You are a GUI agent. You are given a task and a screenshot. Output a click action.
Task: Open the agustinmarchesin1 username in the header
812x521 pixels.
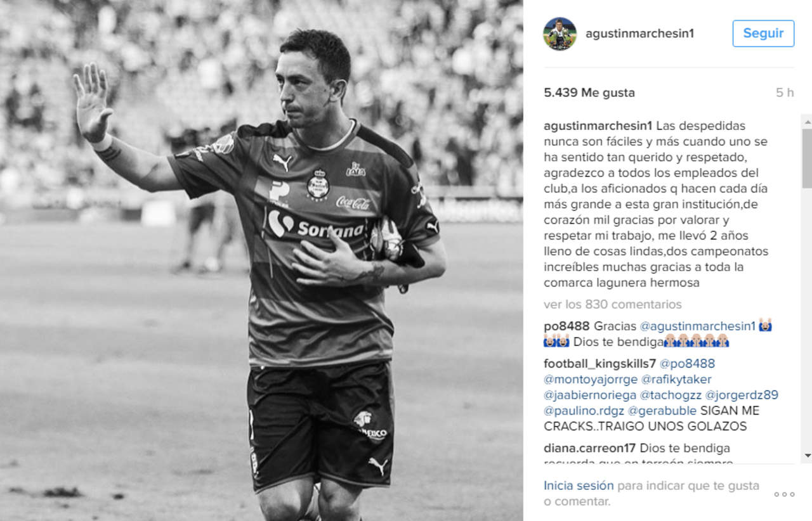639,34
